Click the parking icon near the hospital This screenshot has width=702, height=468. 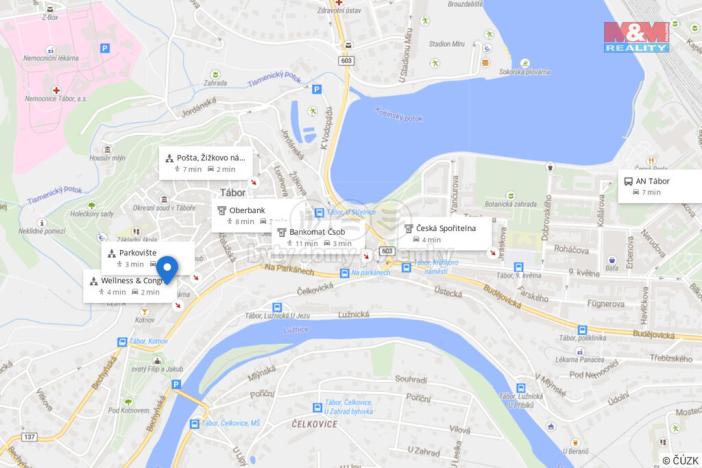coord(104,48)
